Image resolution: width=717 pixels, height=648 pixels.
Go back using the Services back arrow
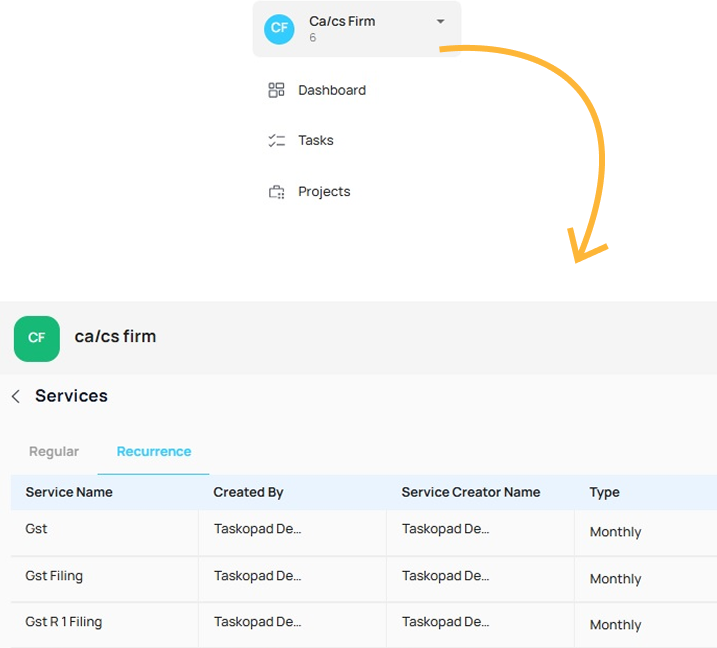tap(16, 397)
